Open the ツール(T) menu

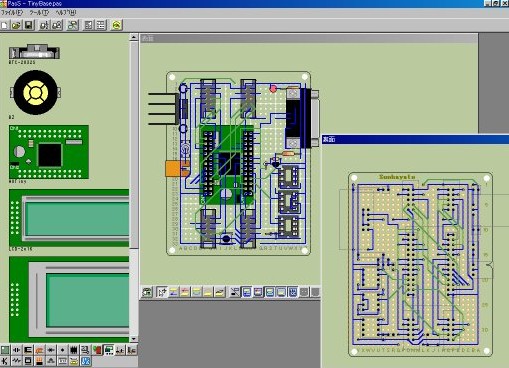click(x=39, y=13)
